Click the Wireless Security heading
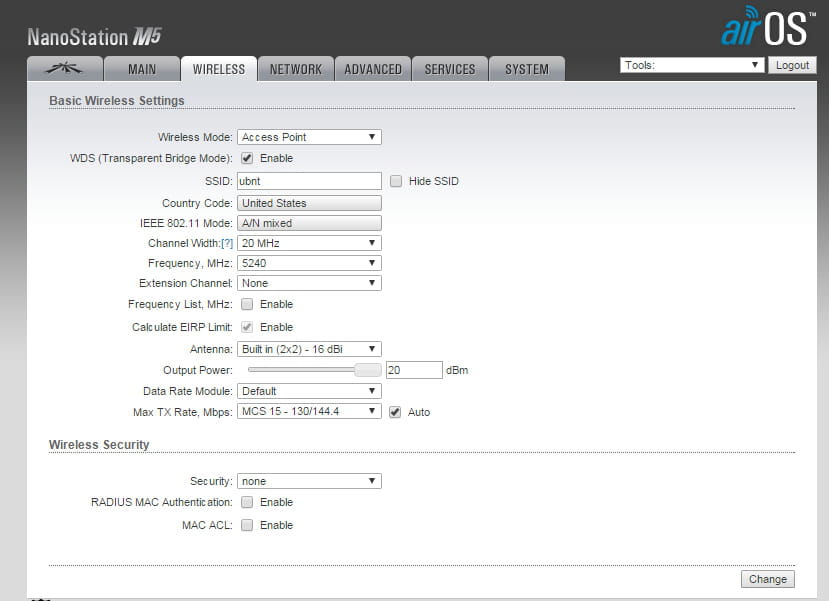Screen dimensions: 829x601 point(99,445)
